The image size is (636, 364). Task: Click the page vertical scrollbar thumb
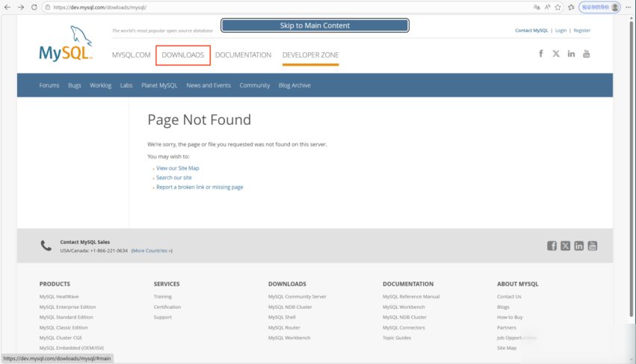(631, 169)
